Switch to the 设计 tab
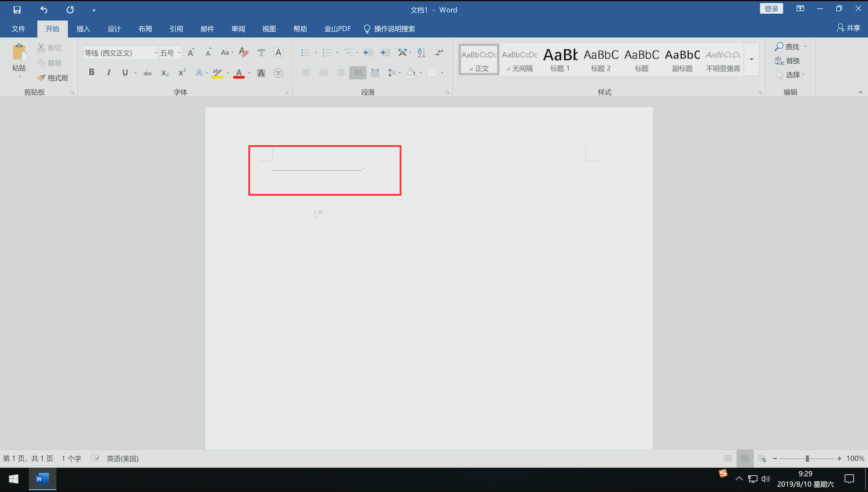Viewport: 868px width, 492px height. pos(114,29)
